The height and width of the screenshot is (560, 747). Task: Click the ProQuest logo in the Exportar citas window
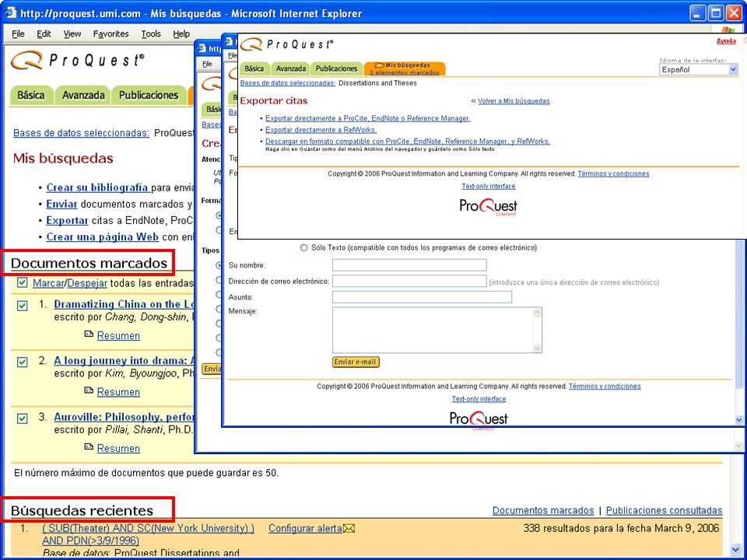pos(287,45)
